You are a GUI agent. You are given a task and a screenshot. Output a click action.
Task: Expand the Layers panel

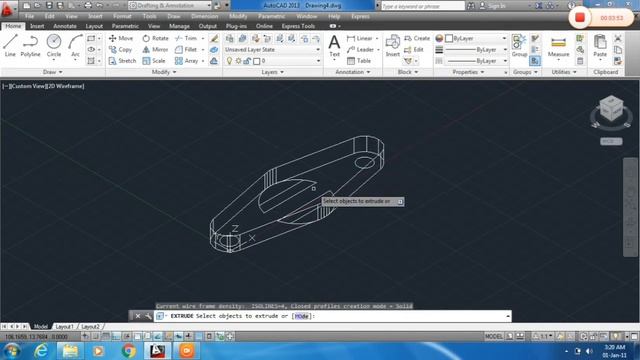pos(272,72)
